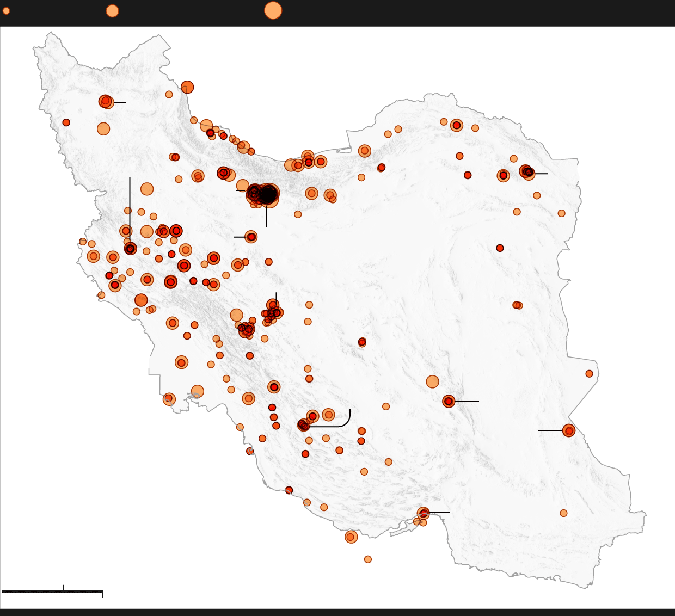
Task: Click the ringed marker on the southern coastline tip
Action: [x=351, y=537]
